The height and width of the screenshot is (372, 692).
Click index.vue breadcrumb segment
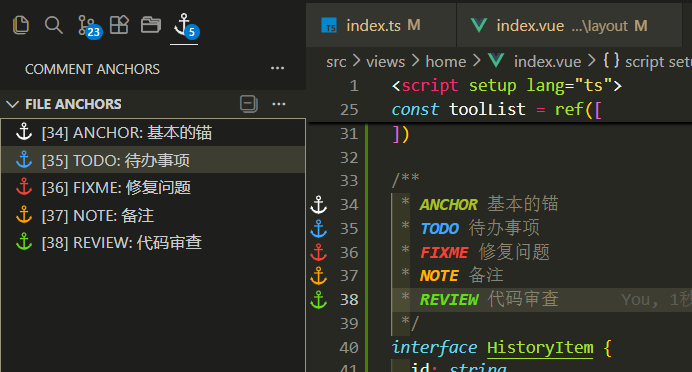point(547,62)
